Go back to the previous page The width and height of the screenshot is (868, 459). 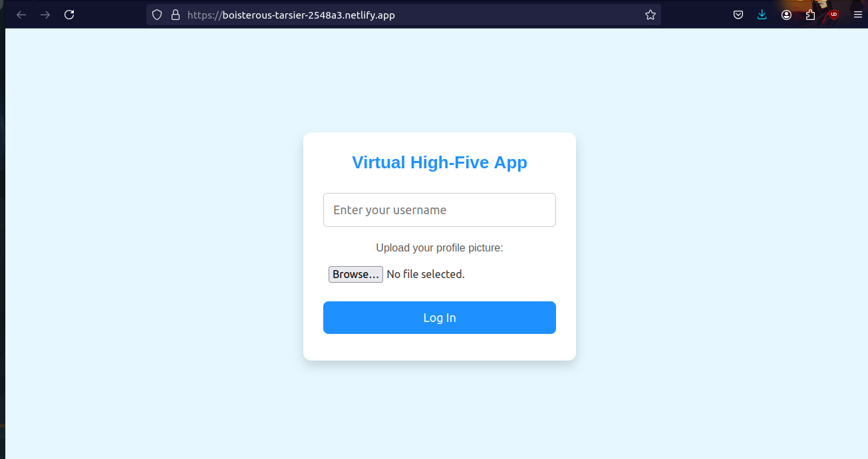click(x=21, y=15)
